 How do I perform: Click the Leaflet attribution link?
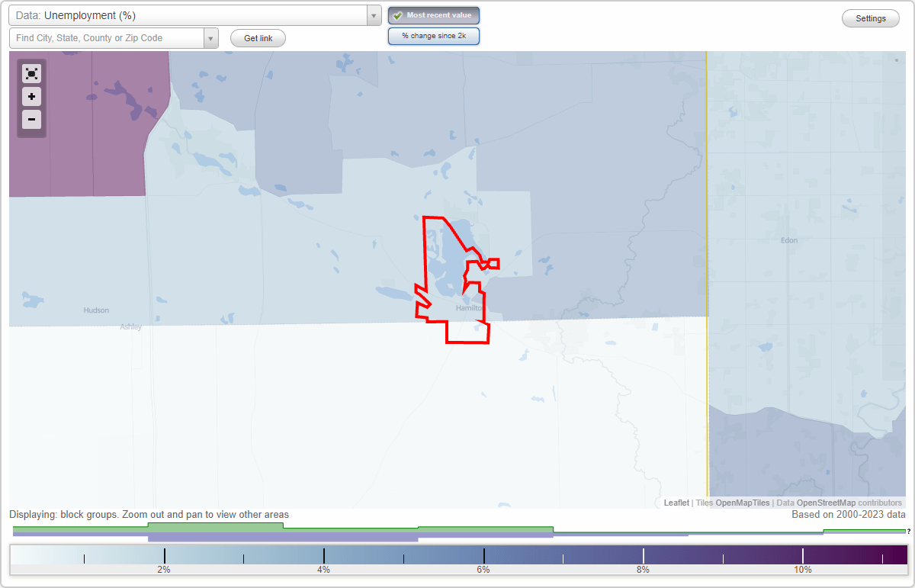click(676, 503)
